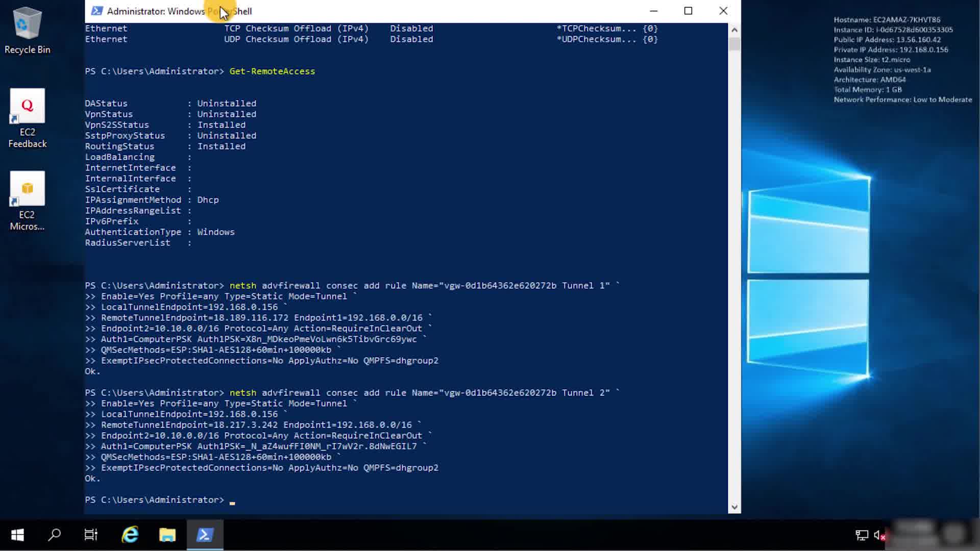Open File Explorer from taskbar

click(167, 535)
